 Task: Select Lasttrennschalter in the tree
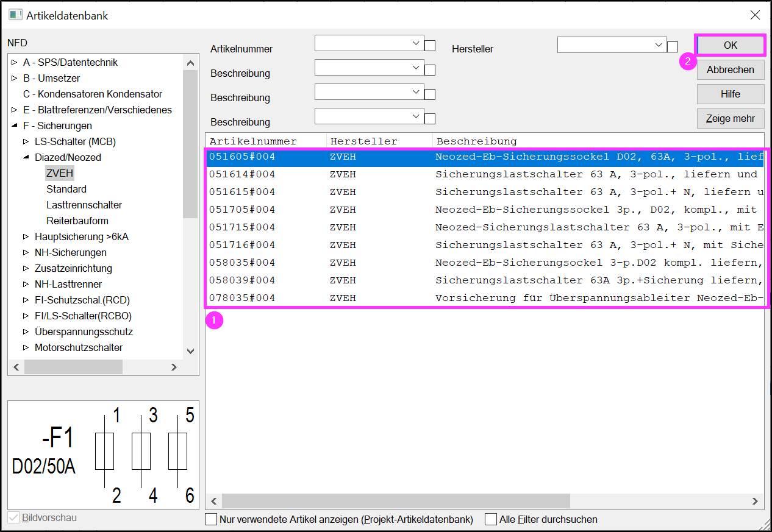84,205
